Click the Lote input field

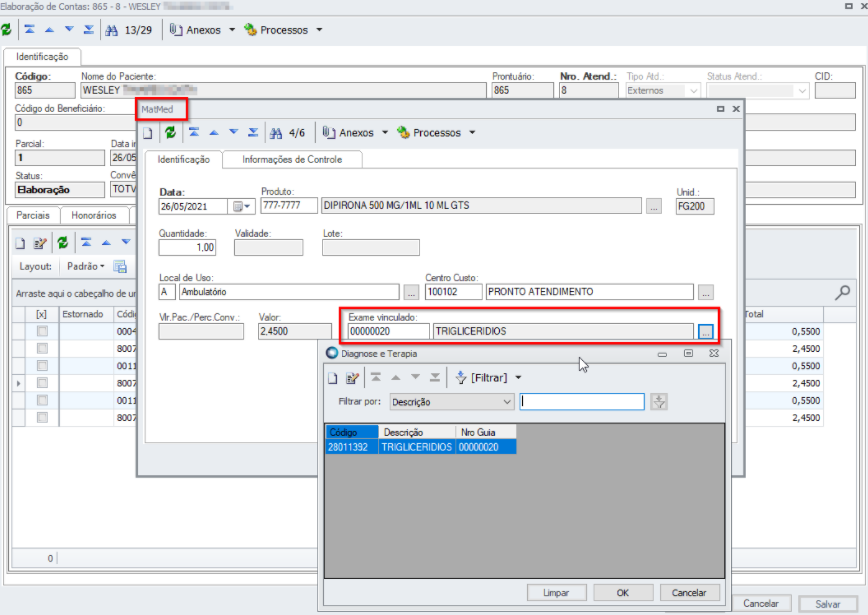click(x=371, y=247)
